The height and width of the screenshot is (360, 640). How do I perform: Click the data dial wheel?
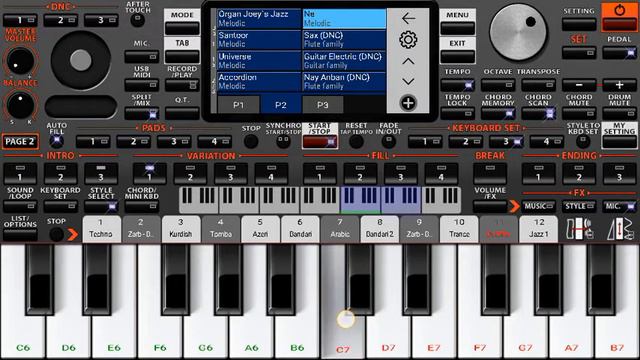518,33
